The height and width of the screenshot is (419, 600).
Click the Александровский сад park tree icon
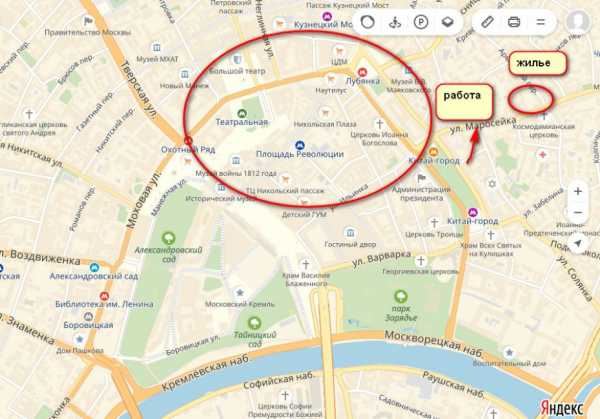[168, 238]
